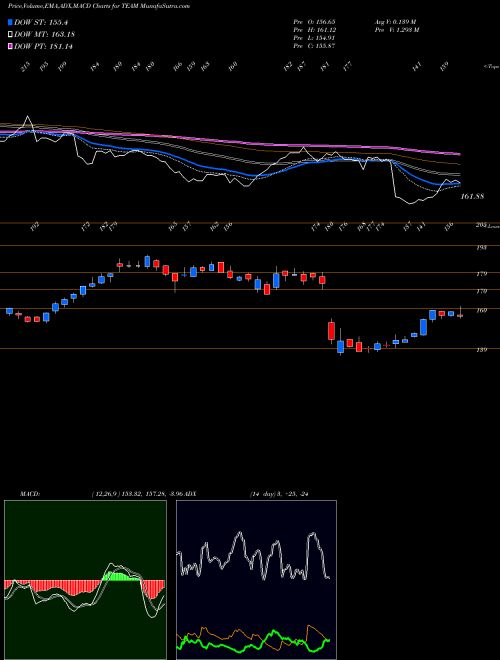
Task: Click the white DOW MT legend swatch
Action: click(x=11, y=34)
